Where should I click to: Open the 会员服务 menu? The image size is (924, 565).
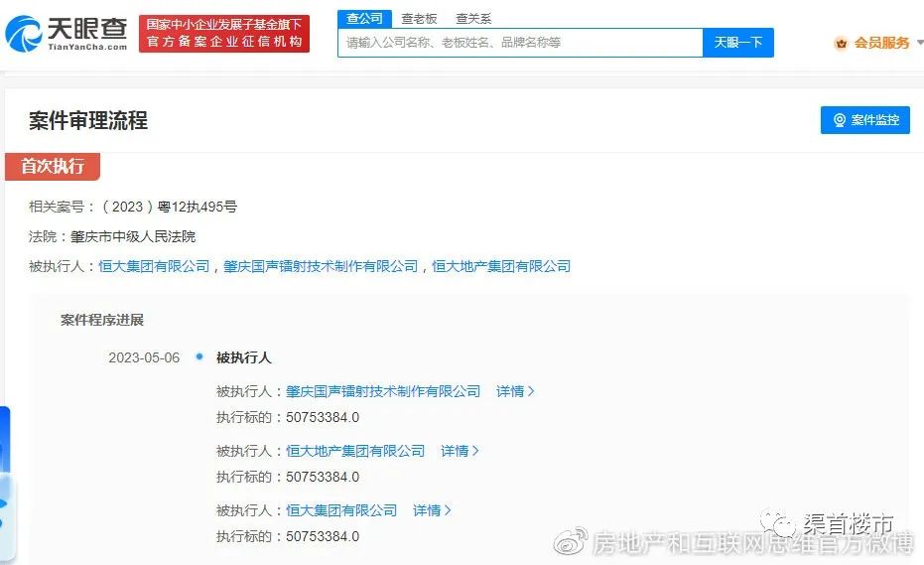point(881,43)
